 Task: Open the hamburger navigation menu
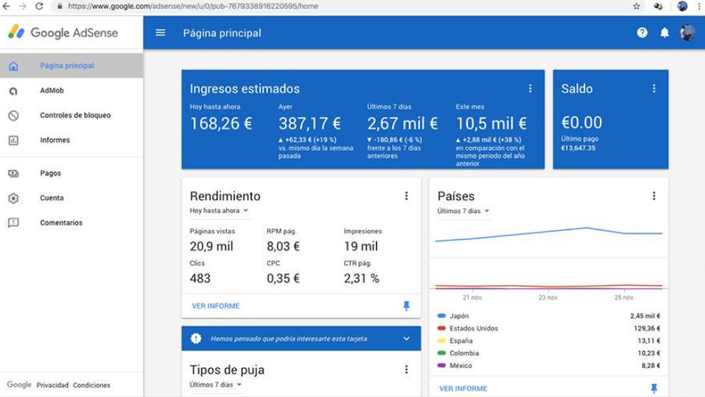tap(161, 33)
